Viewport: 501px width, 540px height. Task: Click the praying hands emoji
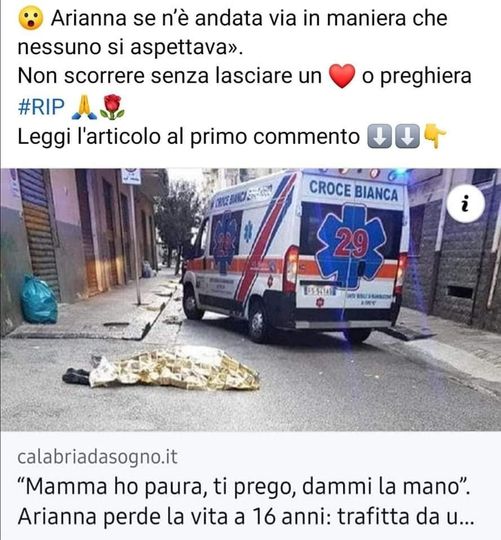coord(84,107)
